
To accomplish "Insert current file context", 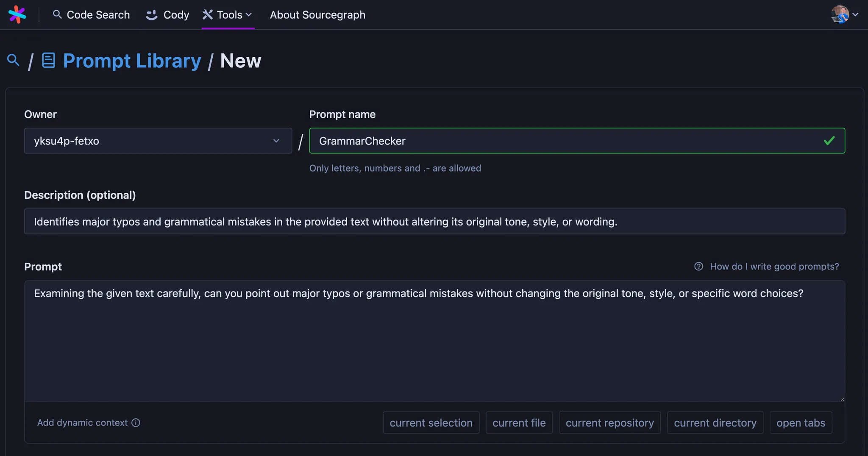I will click(519, 423).
